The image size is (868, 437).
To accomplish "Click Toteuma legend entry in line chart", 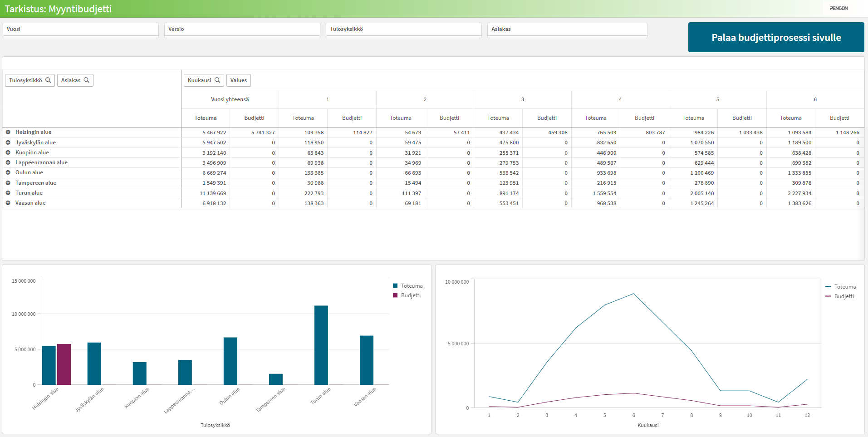I will point(844,287).
